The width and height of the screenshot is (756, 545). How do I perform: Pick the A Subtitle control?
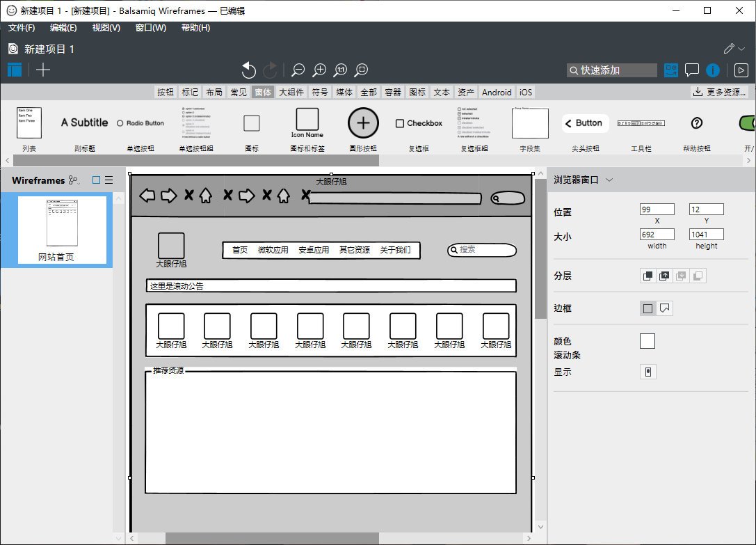click(x=84, y=123)
